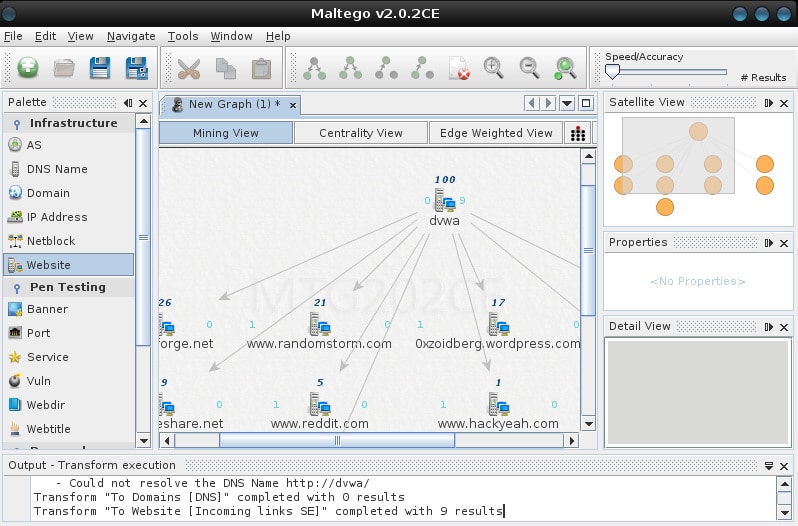Select the Service pen testing entity
Screen dimensions: 798x526
[69, 357]
